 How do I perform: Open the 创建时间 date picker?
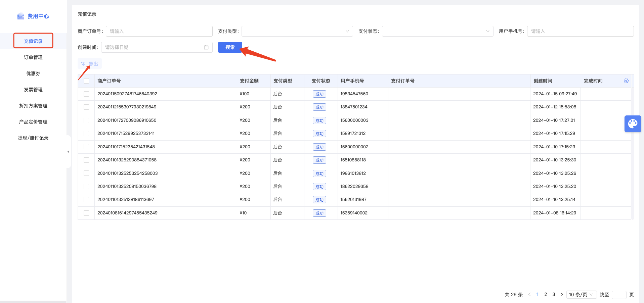(x=157, y=47)
